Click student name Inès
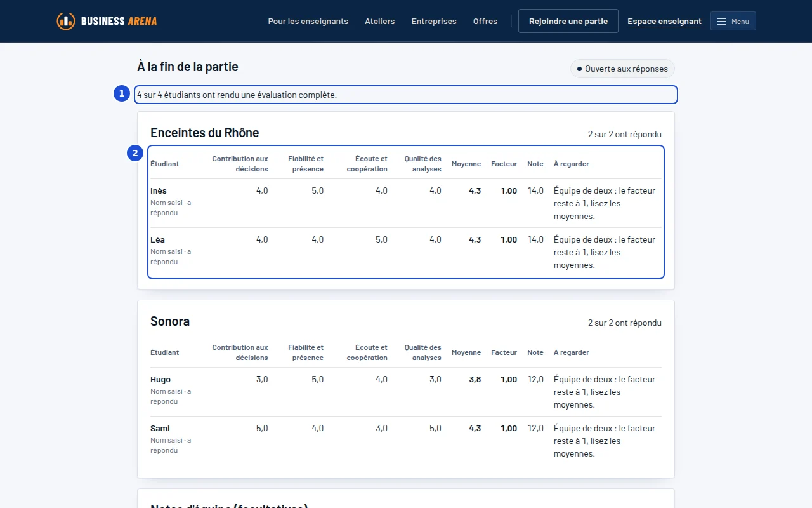 pyautogui.click(x=159, y=190)
